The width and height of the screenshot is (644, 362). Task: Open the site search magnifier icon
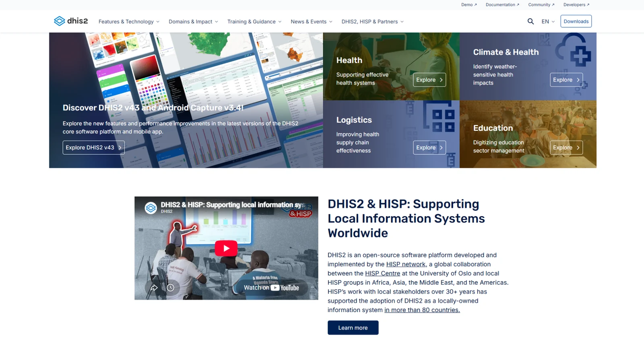point(530,21)
